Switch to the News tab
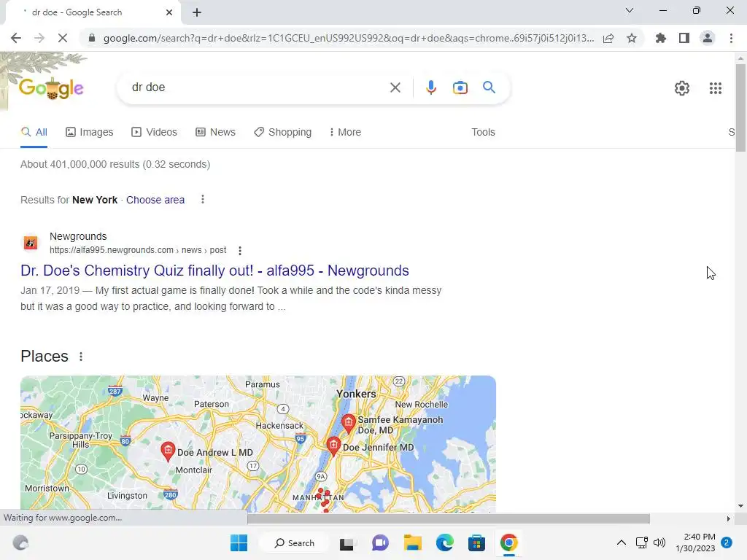Screen dimensions: 747x560 pos(215,132)
